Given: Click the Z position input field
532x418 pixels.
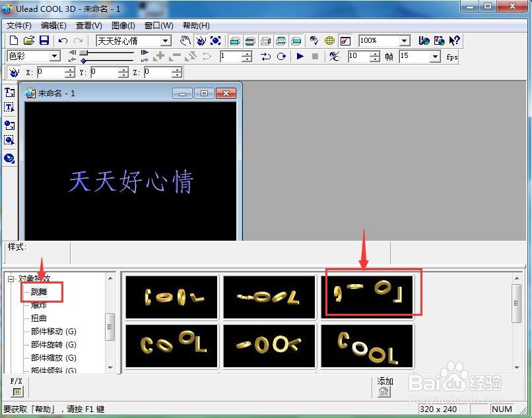Looking at the screenshot, I should pos(158,72).
